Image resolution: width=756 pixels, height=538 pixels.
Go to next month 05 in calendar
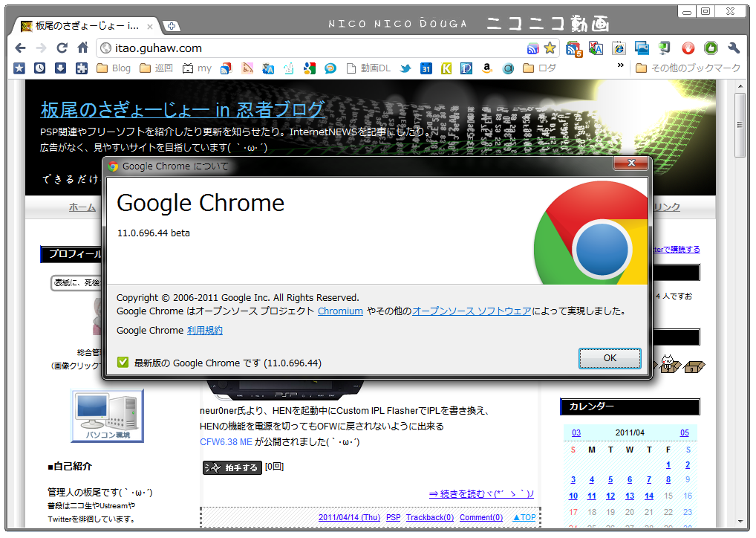click(x=685, y=432)
